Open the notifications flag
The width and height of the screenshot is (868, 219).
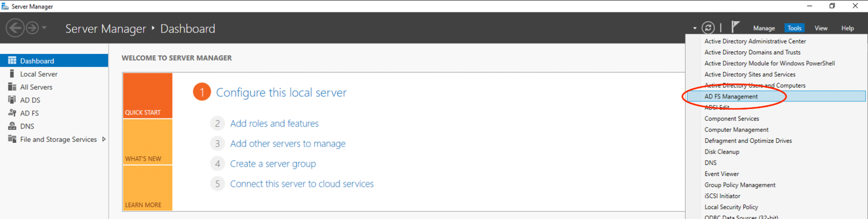tap(735, 27)
